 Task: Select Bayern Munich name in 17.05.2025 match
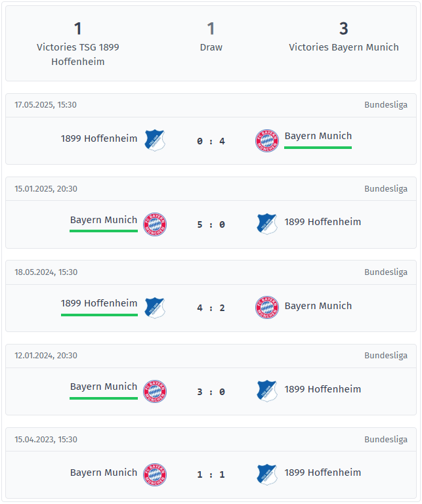click(318, 136)
